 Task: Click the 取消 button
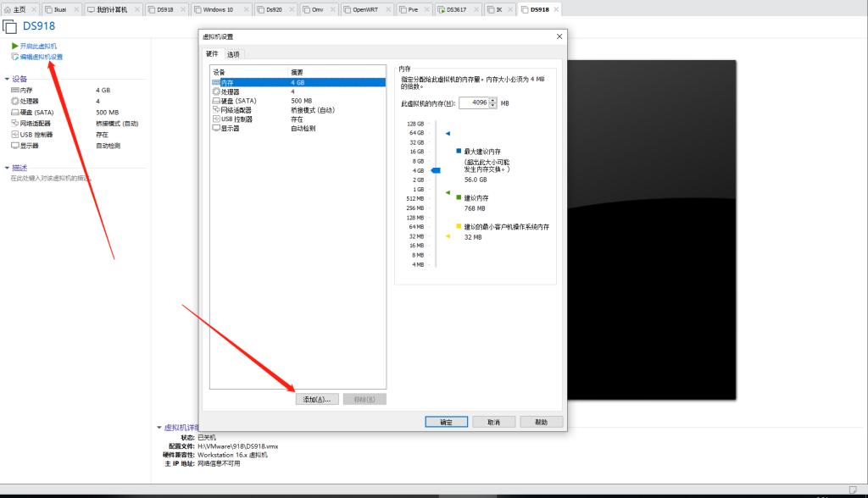pyautogui.click(x=494, y=422)
